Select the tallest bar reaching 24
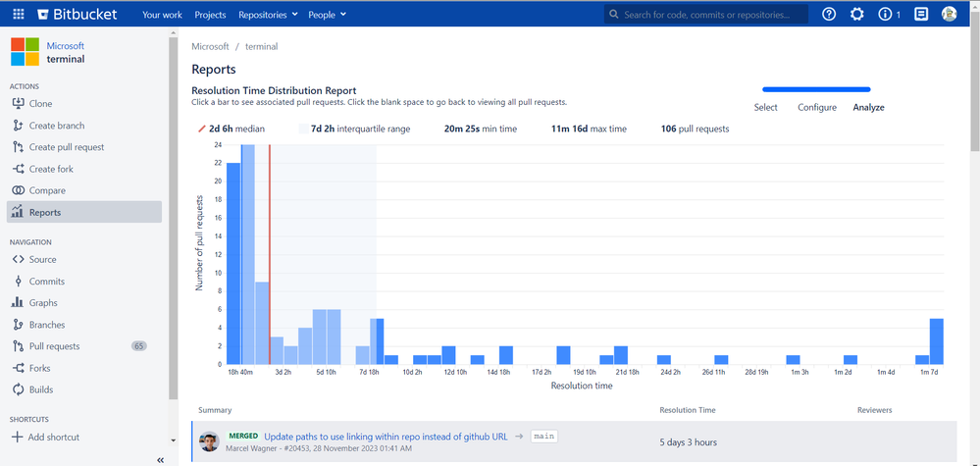Viewport: 980px width, 466px height. [248, 254]
